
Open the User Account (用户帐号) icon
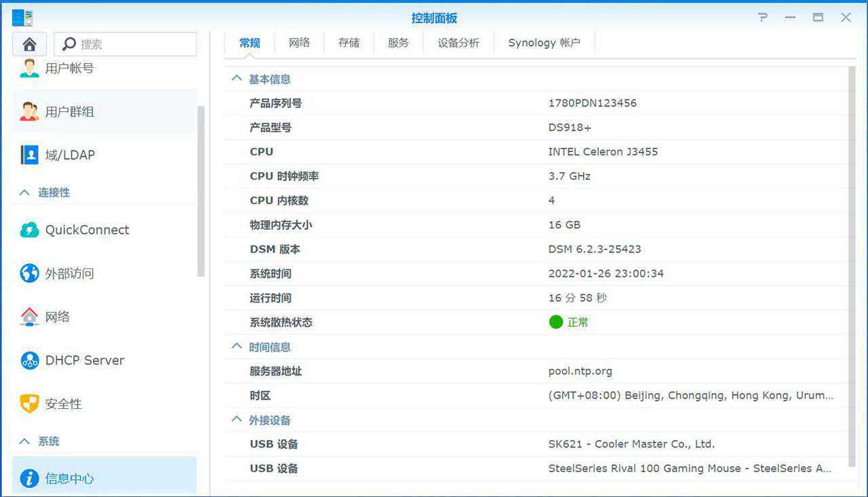[x=29, y=68]
